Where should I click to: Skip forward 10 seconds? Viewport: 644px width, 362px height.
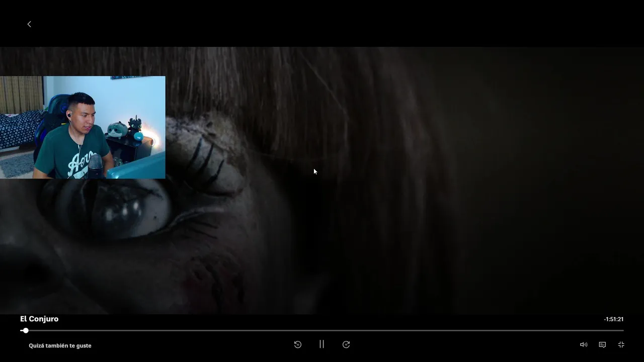pos(346,344)
